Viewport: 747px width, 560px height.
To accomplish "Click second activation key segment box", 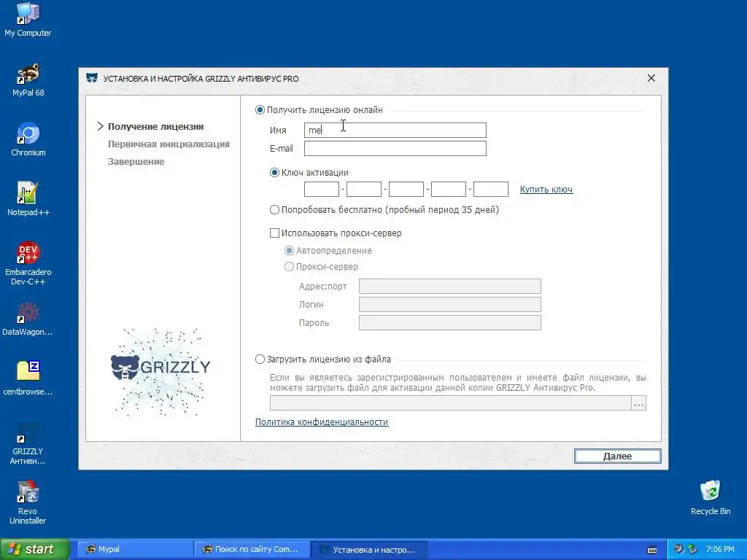I will click(x=364, y=189).
